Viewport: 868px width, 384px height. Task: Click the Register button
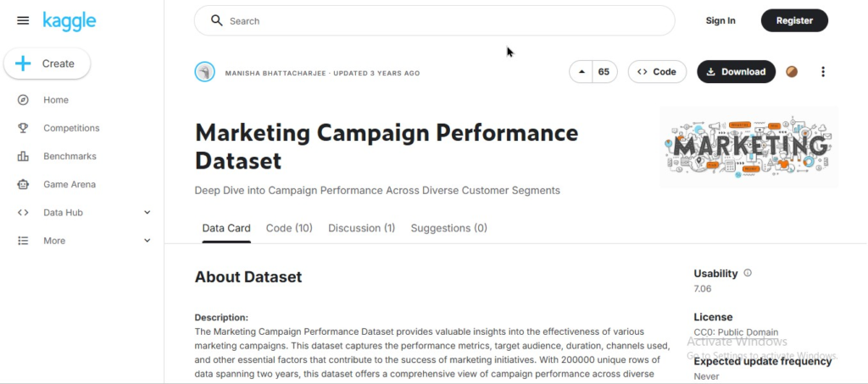coord(794,20)
